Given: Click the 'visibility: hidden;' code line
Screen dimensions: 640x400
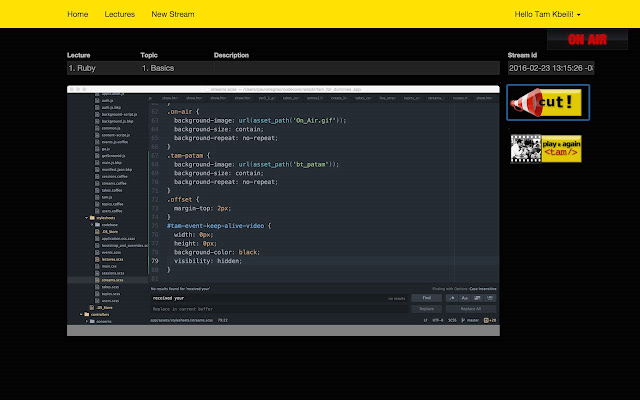Looking at the screenshot, I should pos(208,261).
